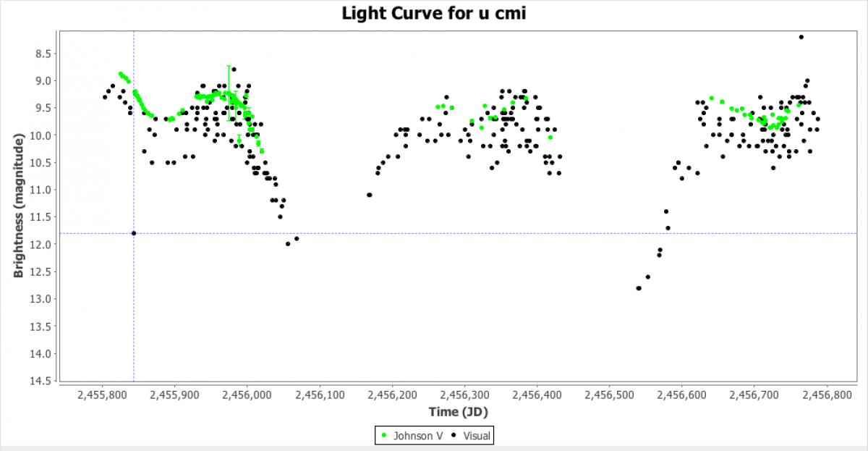Click the 12.0 tick label on brightness axis
The image size is (868, 451).
click(x=42, y=245)
